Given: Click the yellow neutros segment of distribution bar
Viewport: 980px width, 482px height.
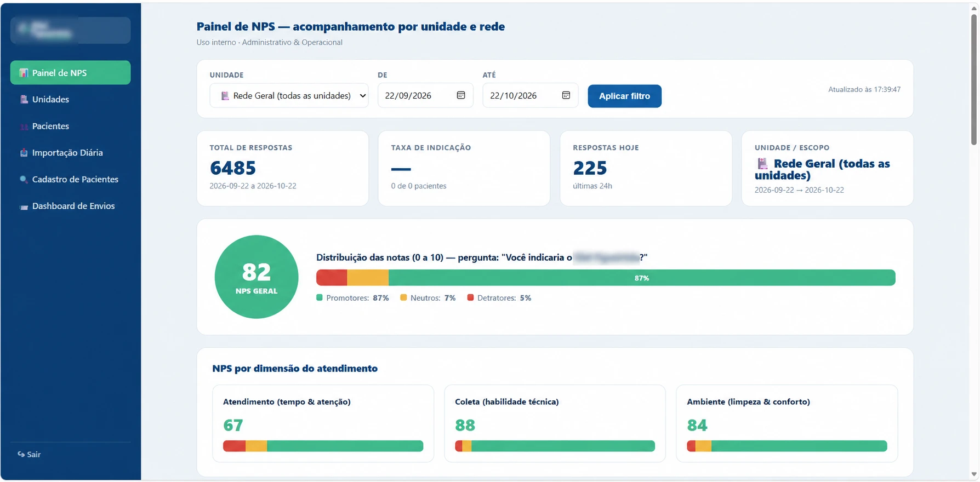Looking at the screenshot, I should (368, 278).
